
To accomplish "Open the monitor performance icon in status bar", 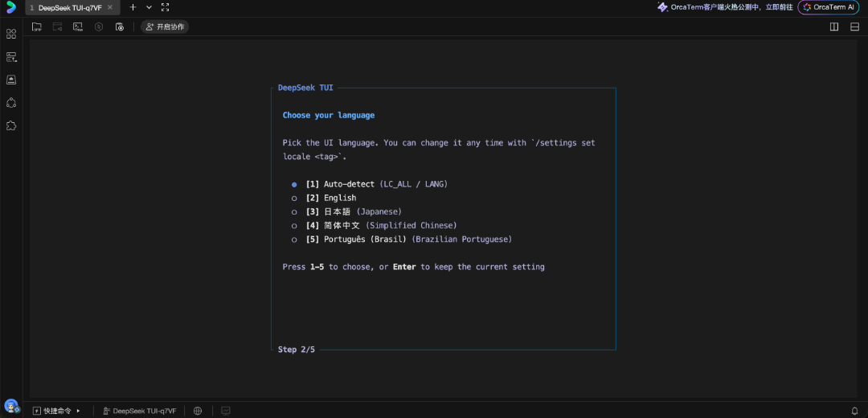I will coord(226,411).
